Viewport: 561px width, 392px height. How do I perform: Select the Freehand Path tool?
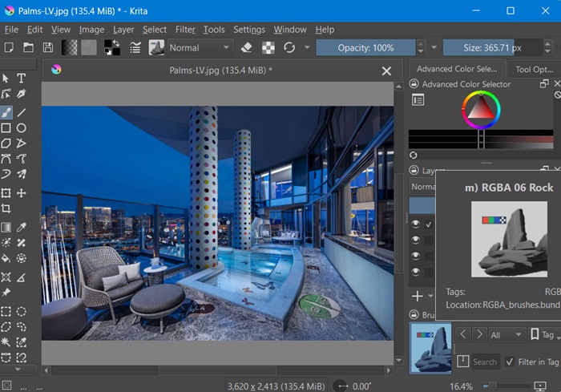pyautogui.click(x=22, y=159)
